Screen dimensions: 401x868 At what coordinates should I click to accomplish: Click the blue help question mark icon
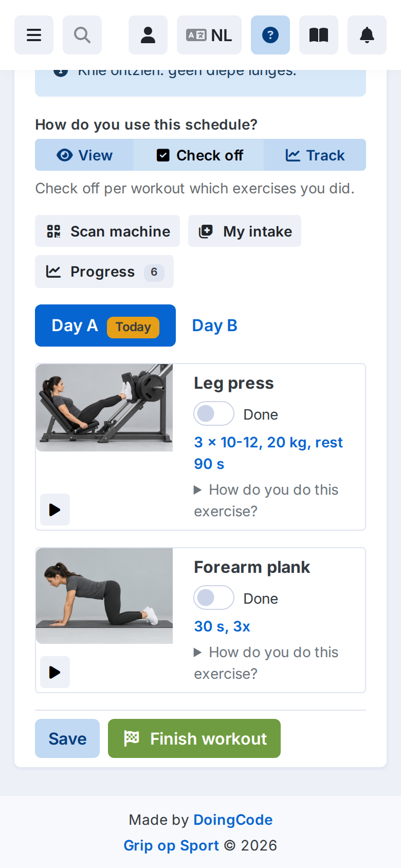pyautogui.click(x=270, y=35)
